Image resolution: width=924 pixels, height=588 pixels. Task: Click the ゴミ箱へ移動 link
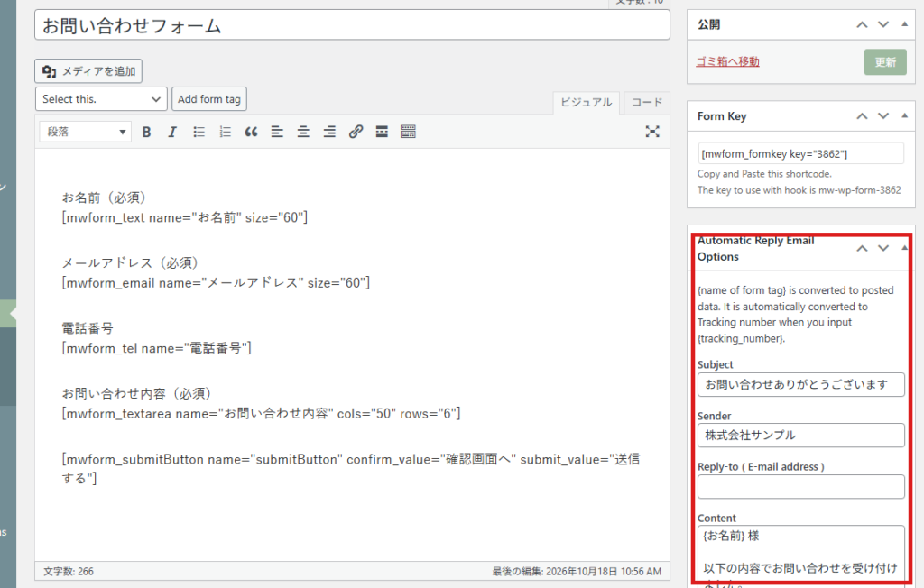728,61
